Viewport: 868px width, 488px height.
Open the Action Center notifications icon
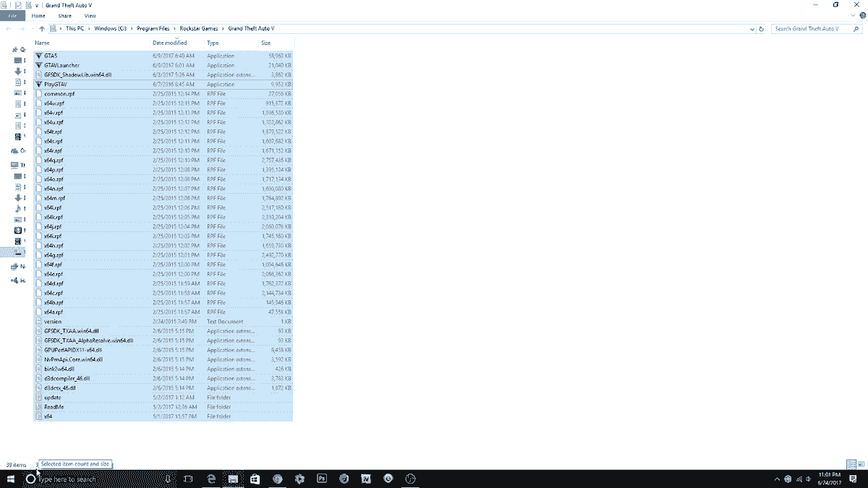(853, 479)
